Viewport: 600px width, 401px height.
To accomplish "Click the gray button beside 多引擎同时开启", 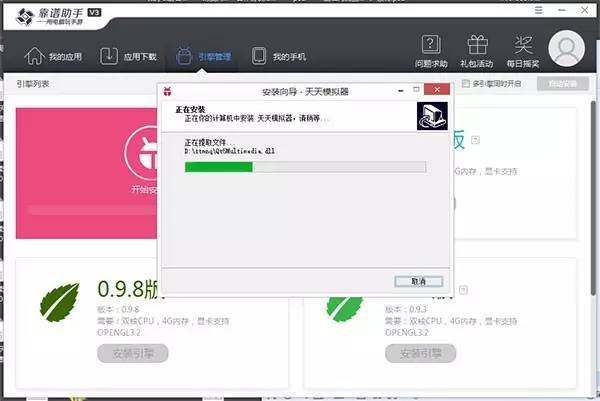I will pos(562,83).
